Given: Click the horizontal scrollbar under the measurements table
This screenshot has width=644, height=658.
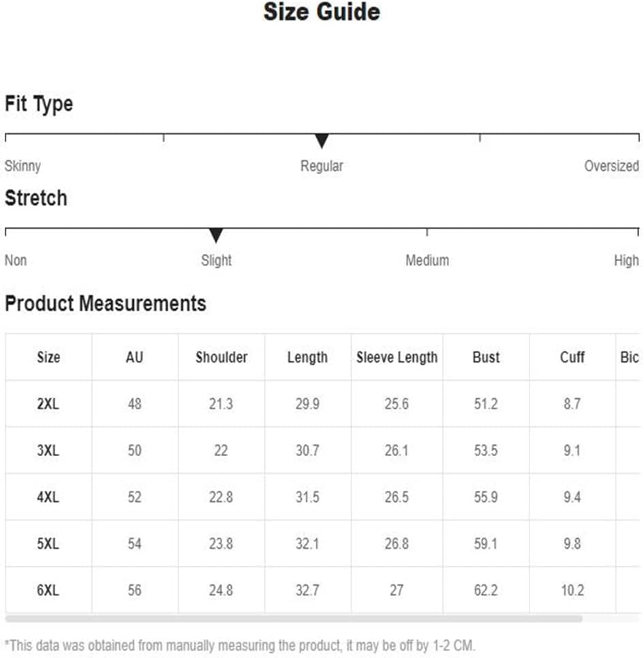Looking at the screenshot, I should coord(294,619).
